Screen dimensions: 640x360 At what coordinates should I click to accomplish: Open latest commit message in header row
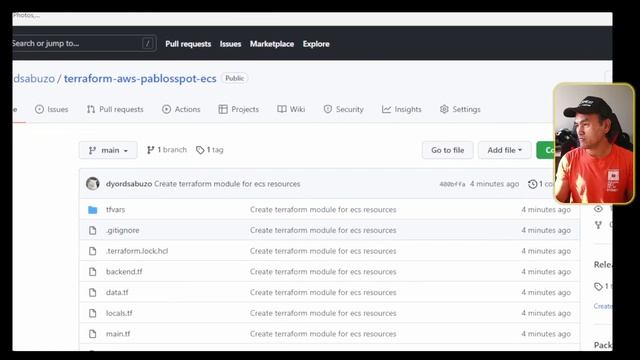[x=227, y=184]
